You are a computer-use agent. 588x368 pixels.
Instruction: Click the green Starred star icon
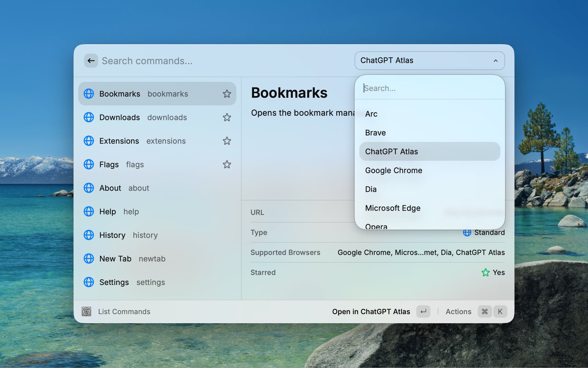tap(485, 273)
